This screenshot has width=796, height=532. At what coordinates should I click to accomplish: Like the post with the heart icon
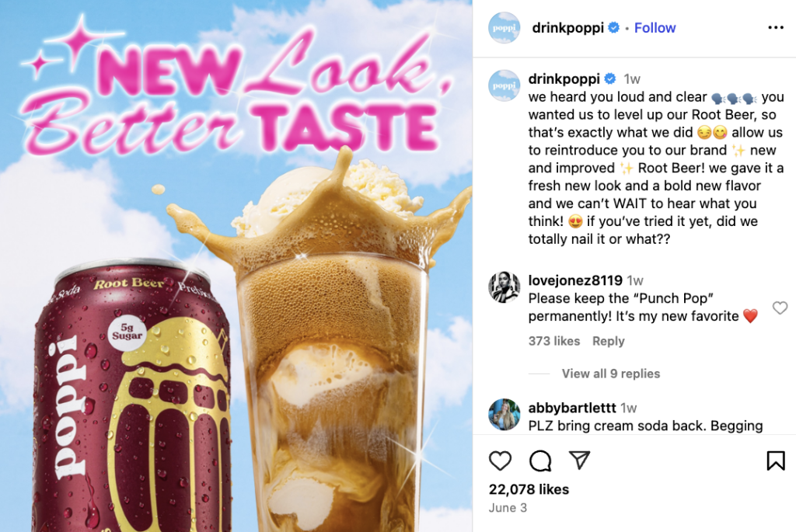500,461
